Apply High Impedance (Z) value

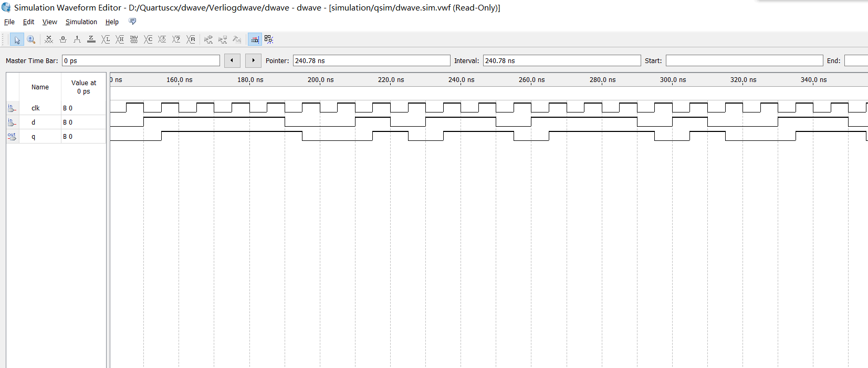click(x=91, y=39)
